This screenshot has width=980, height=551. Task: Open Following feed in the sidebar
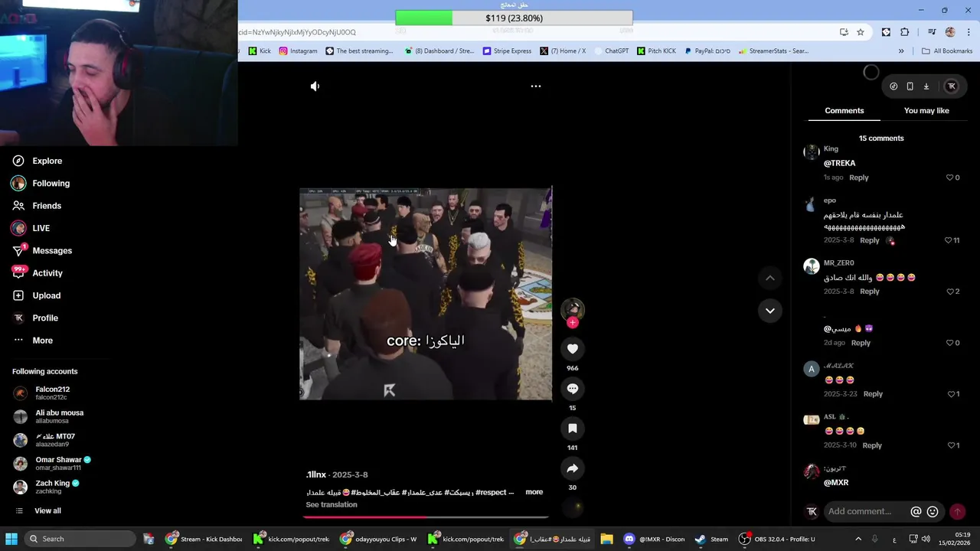pos(41,184)
